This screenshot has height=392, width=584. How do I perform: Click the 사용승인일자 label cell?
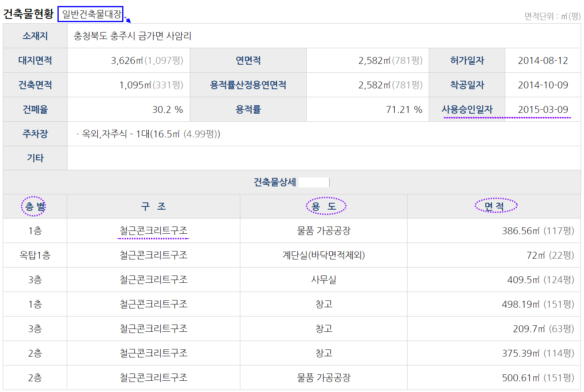(467, 109)
